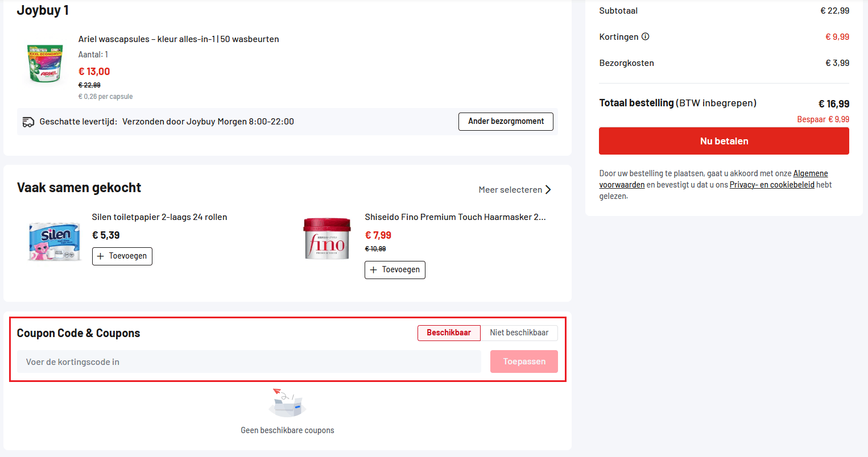Screen dimensions: 868x457
Task: Click the Ariel wascapsules product title
Action: (x=179, y=39)
